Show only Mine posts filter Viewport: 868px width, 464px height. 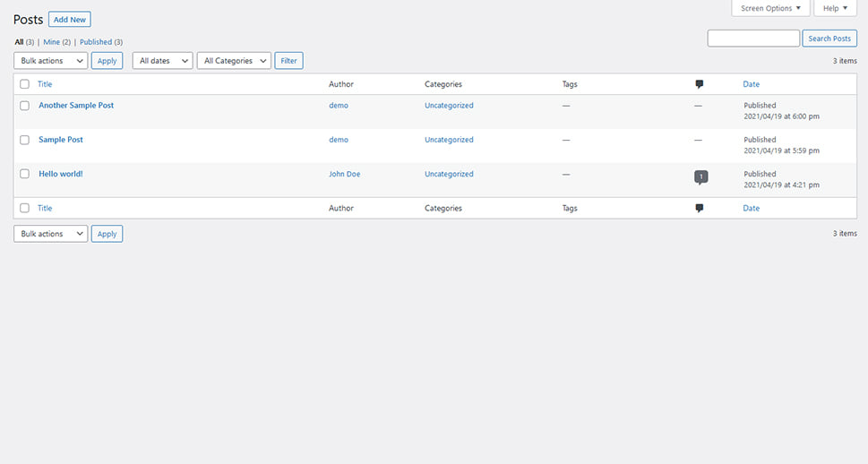tap(51, 42)
